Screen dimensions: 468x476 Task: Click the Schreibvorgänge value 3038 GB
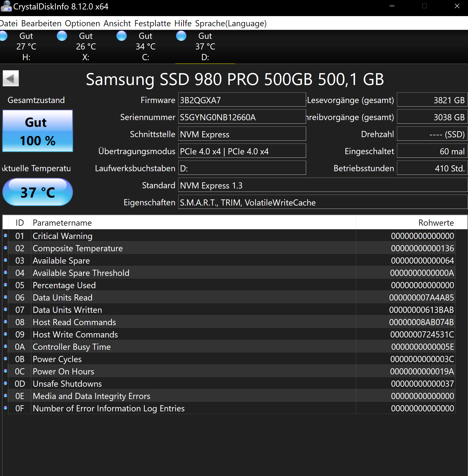[432, 117]
